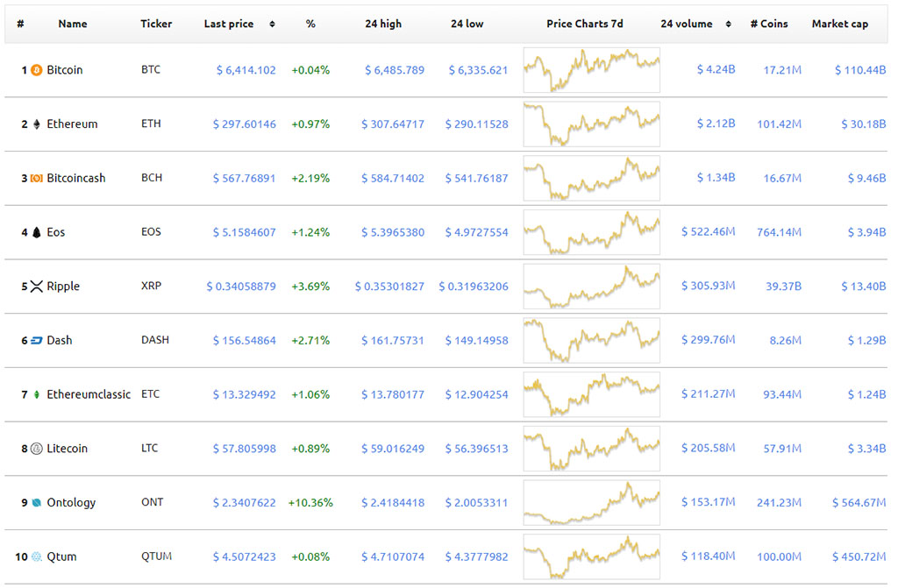Screen dimensions: 898x588
Task: Click the Ontology logo icon
Action: pyautogui.click(x=37, y=503)
